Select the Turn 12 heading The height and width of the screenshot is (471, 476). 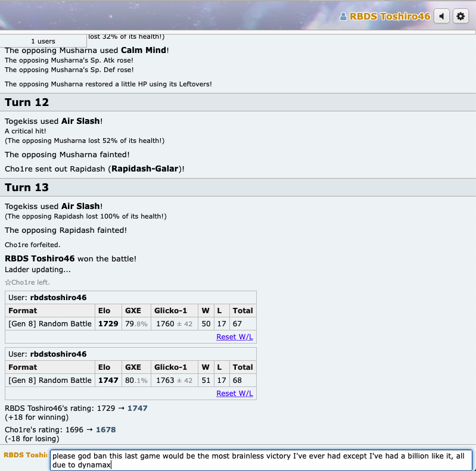tap(27, 102)
